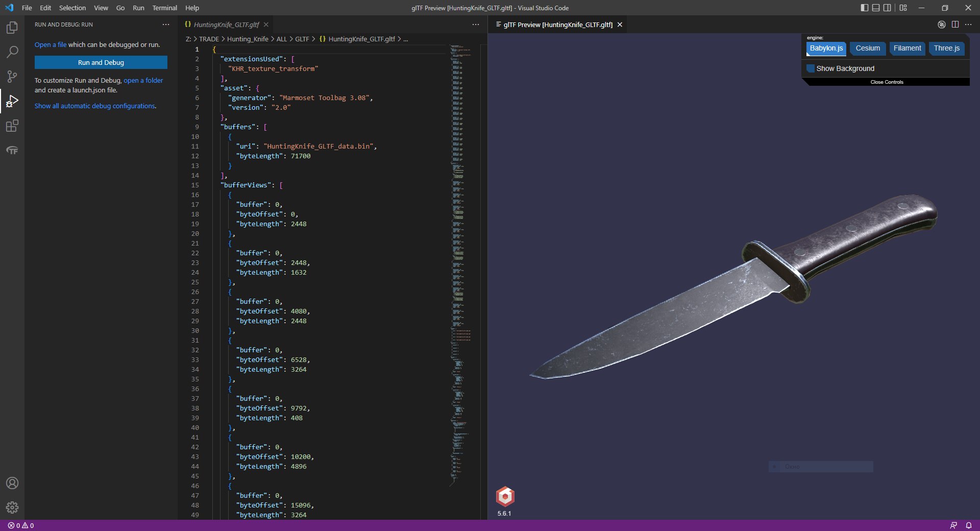The width and height of the screenshot is (980, 531).
Task: Click 'Show all automatic debug configurations' link
Action: coord(95,106)
